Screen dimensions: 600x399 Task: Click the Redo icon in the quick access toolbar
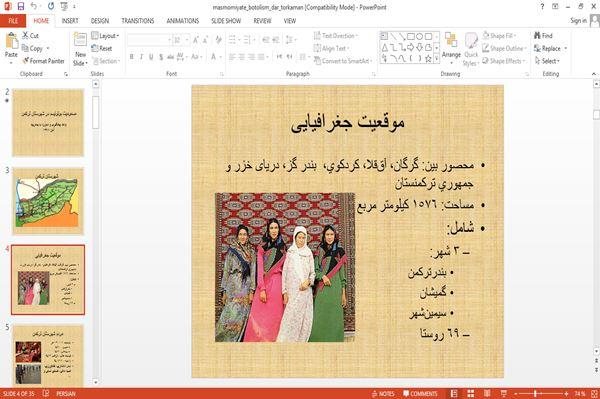(51, 6)
